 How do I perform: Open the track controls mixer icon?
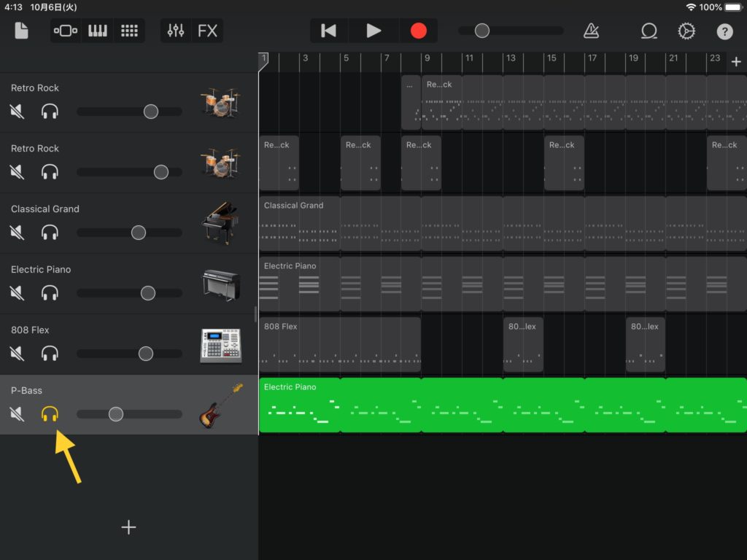(x=176, y=31)
